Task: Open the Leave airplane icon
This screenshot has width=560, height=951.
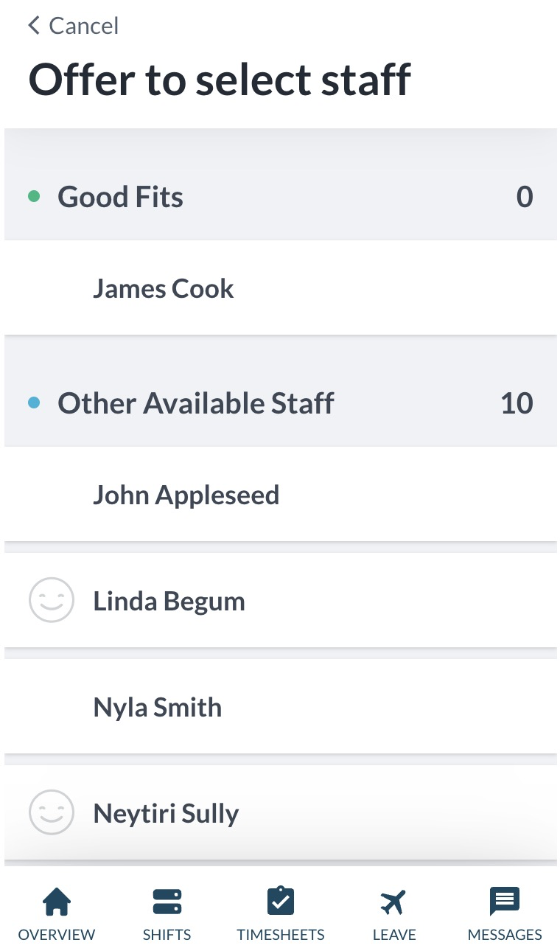Action: [393, 901]
